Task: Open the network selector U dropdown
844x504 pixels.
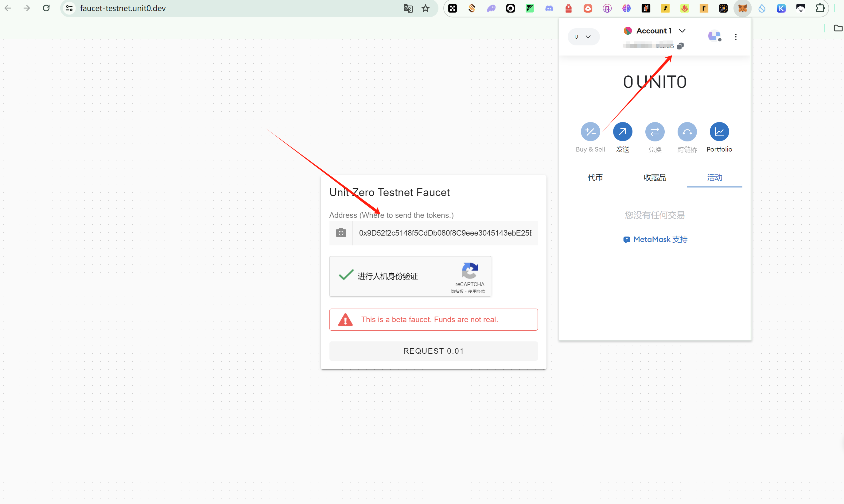Action: [583, 37]
